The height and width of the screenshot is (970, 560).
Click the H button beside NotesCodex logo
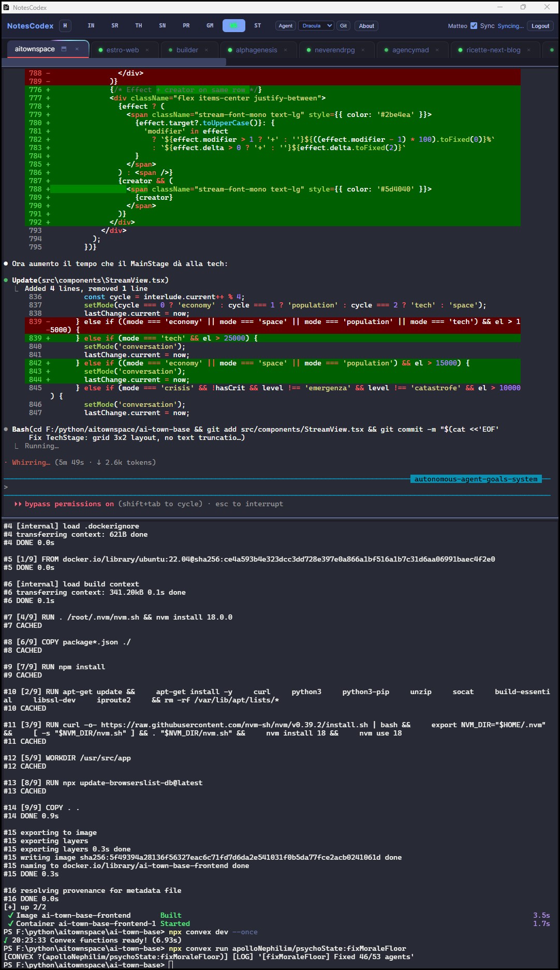click(x=65, y=25)
